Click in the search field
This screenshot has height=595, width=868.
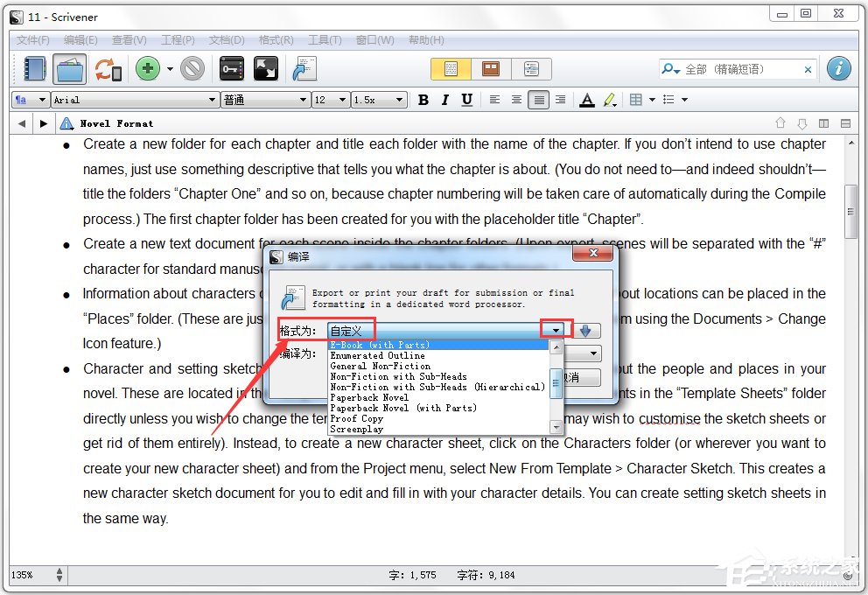pyautogui.click(x=739, y=69)
